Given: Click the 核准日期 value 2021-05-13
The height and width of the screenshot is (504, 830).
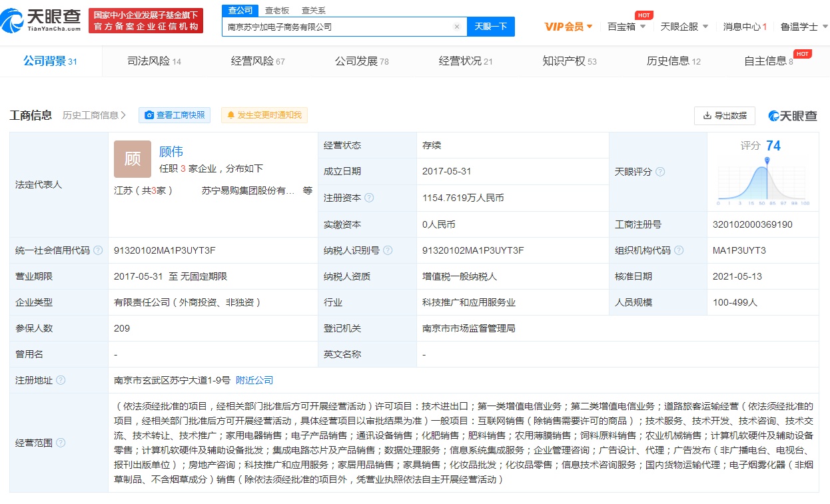Looking at the screenshot, I should (737, 276).
